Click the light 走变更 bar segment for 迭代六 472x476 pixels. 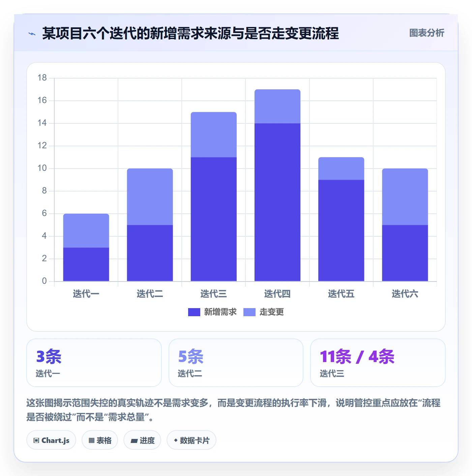[x=405, y=197]
